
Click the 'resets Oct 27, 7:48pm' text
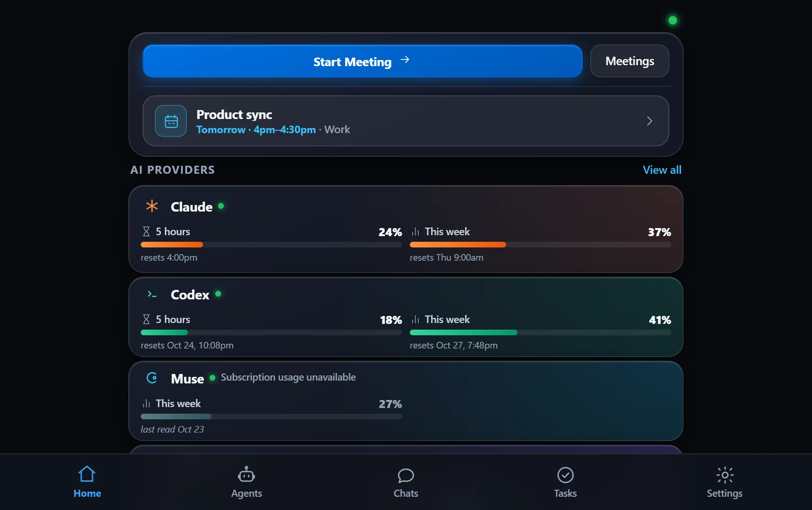coord(454,345)
